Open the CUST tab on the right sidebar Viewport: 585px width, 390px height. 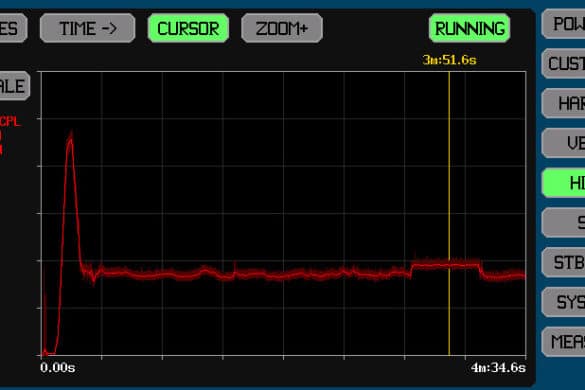click(563, 63)
